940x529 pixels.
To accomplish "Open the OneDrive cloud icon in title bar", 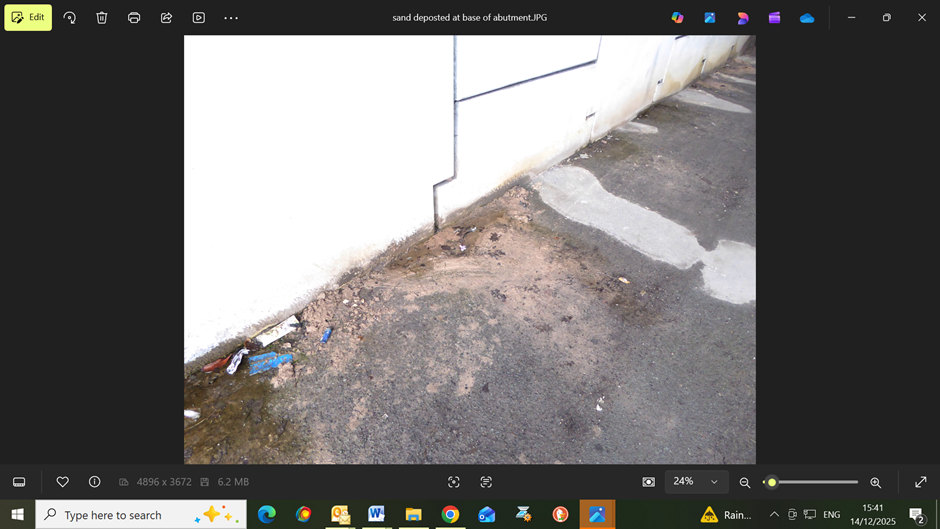I will tap(807, 18).
